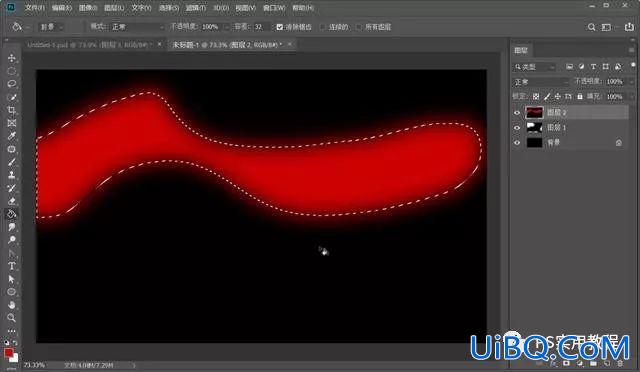
Task: Reset default foreground and background colors
Action: (x=7, y=343)
